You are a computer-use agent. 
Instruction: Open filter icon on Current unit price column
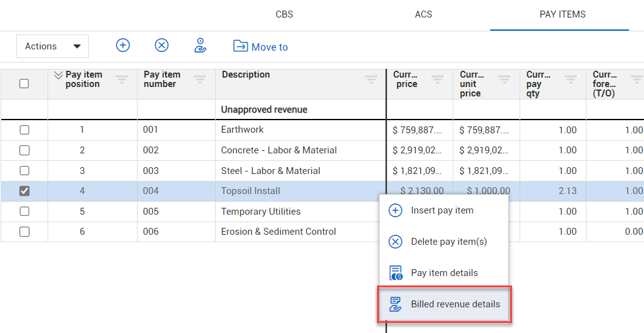click(x=505, y=79)
